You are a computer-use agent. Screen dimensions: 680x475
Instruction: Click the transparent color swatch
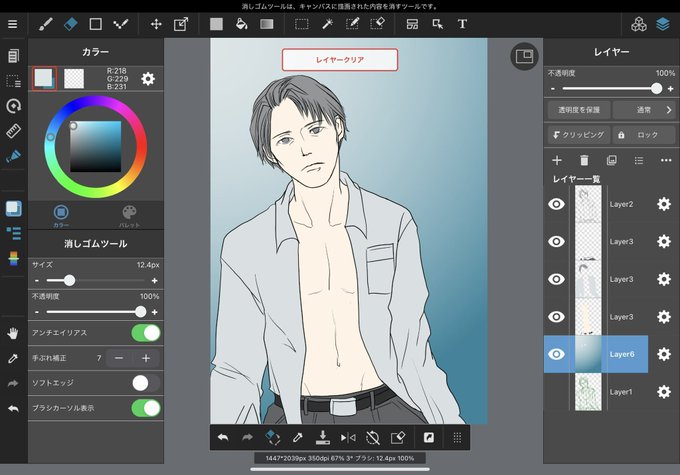[74, 79]
